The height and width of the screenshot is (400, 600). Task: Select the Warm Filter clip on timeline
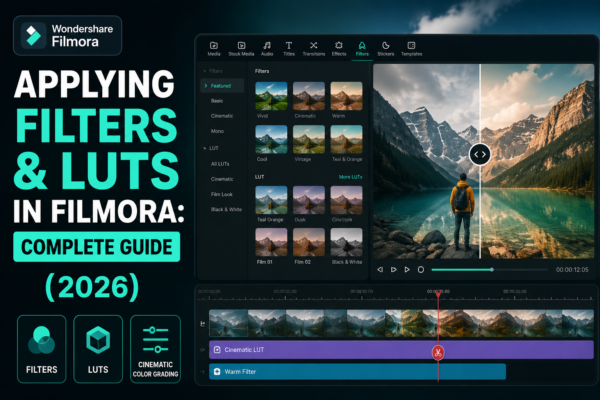(357, 371)
